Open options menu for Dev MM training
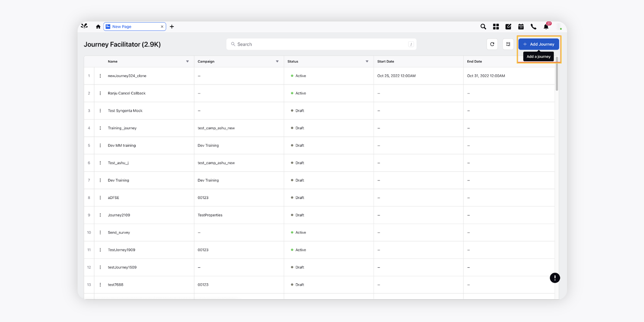 point(100,145)
